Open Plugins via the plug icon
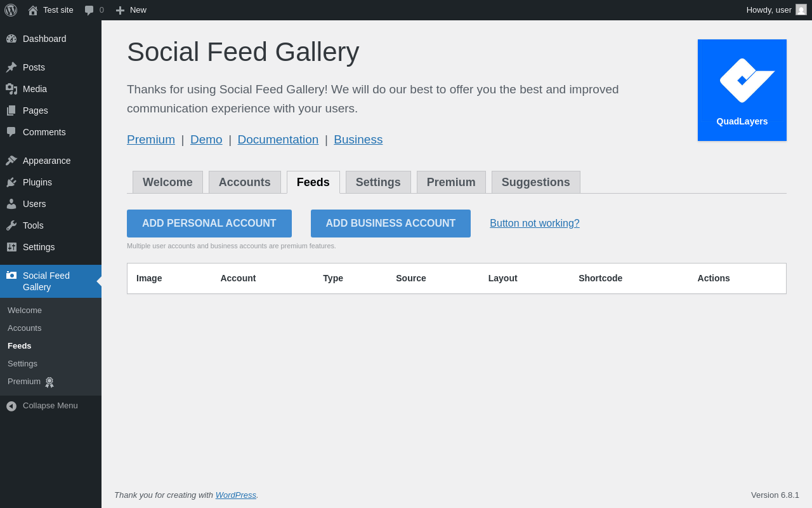812x508 pixels. pos(11,182)
